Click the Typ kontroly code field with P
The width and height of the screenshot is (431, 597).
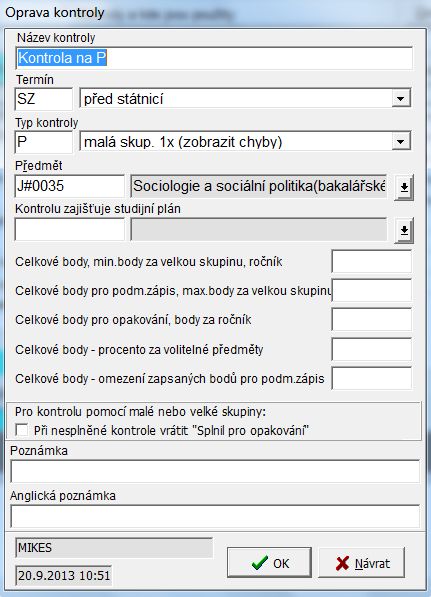[x=43, y=142]
